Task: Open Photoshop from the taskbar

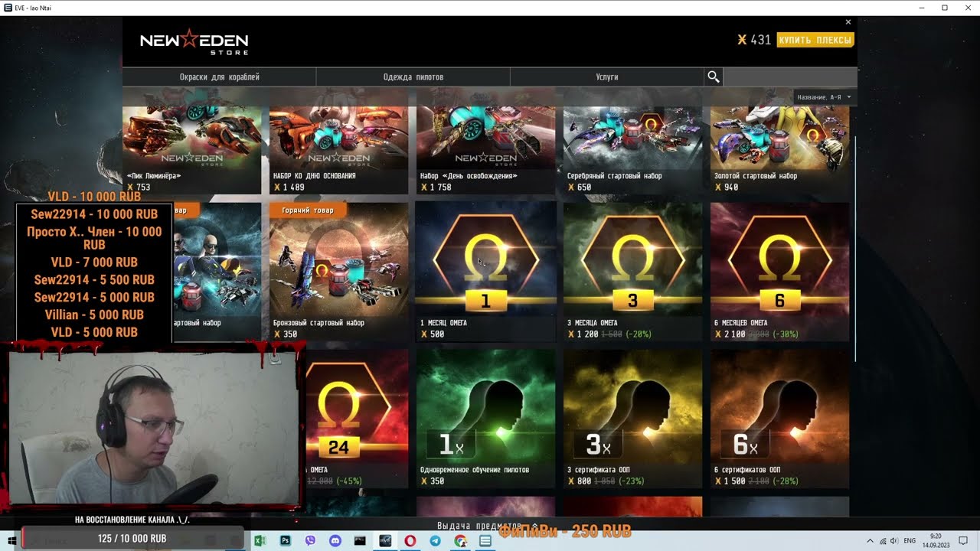Action: tap(285, 540)
